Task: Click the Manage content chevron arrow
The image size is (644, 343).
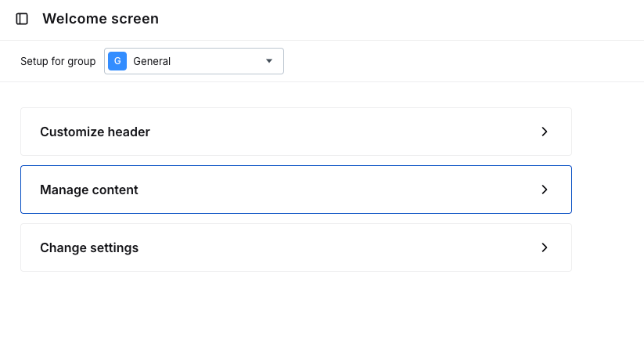Action: [545, 190]
